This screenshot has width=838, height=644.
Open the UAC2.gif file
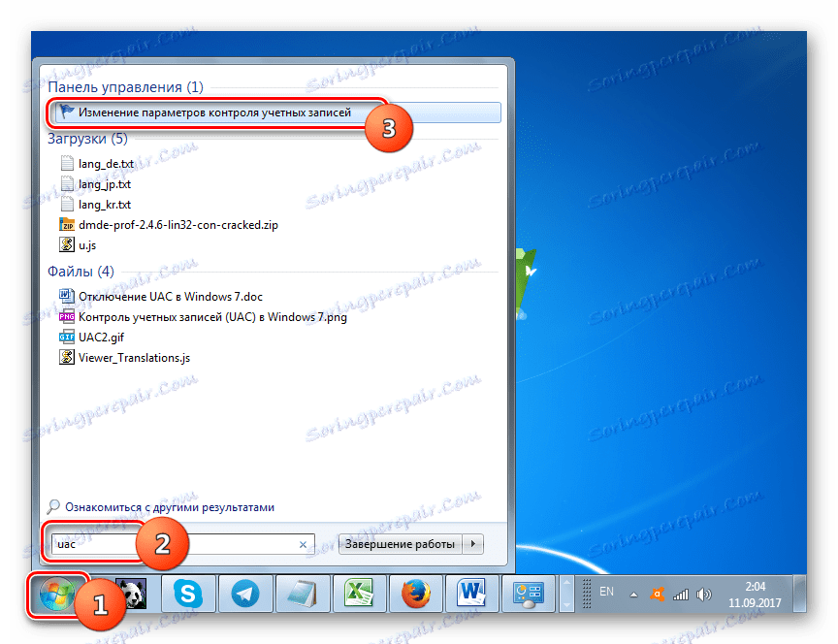point(101,338)
